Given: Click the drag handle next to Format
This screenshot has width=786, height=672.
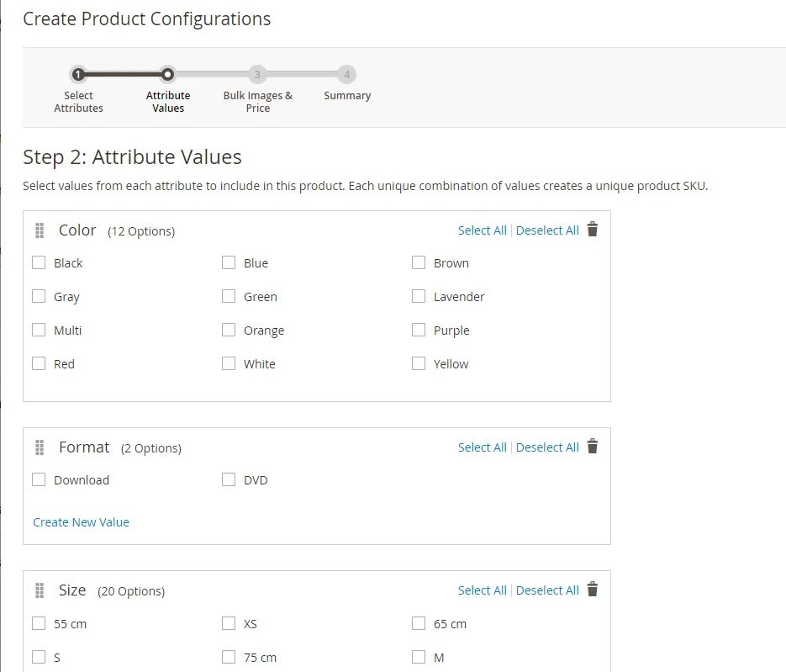Looking at the screenshot, I should coord(39,448).
